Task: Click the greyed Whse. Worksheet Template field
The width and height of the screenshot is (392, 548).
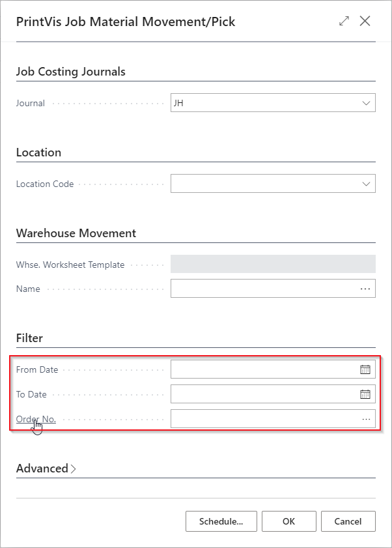Action: click(273, 264)
